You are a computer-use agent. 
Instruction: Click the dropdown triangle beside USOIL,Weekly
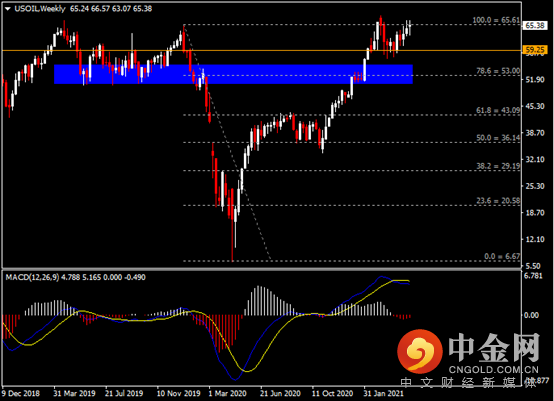(8, 9)
